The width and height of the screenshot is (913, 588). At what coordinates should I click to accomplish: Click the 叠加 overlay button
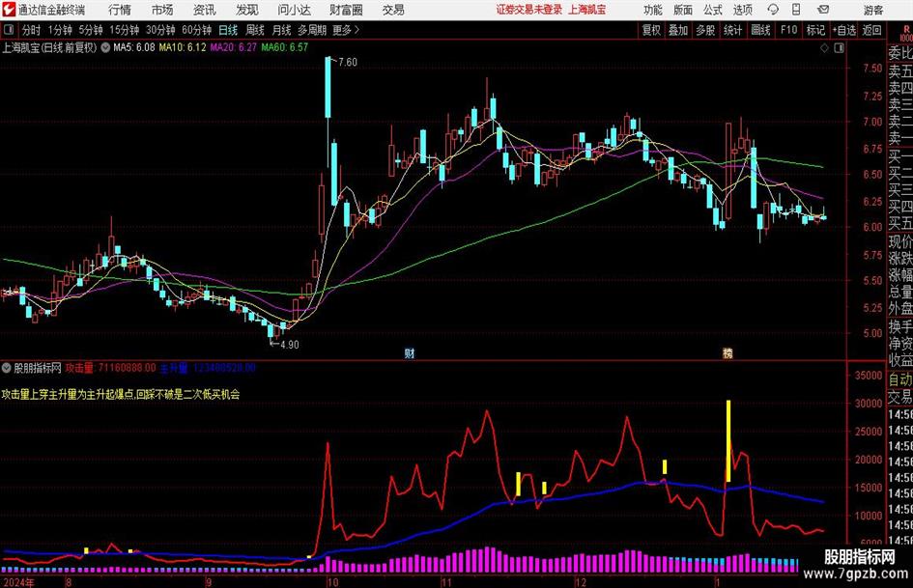pos(678,30)
